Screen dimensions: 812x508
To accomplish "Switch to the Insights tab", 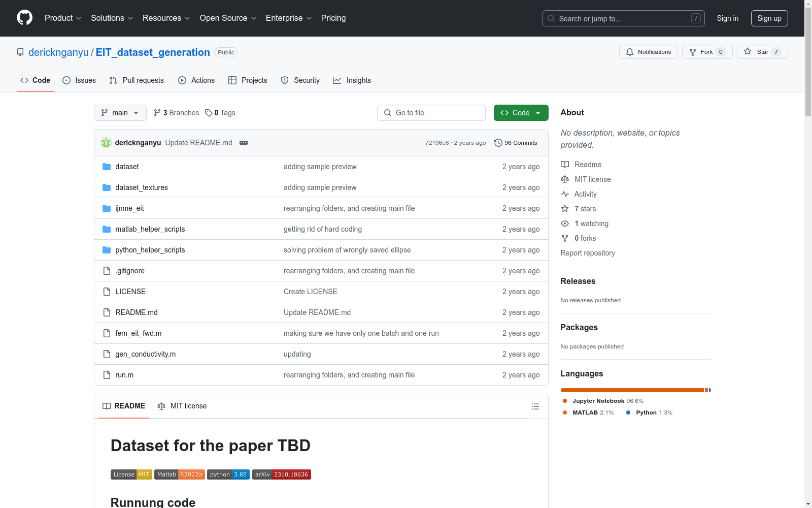I will 352,80.
